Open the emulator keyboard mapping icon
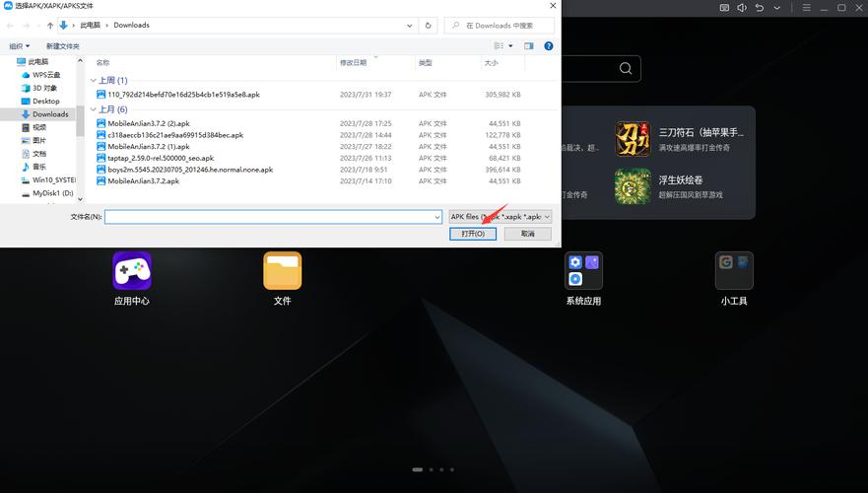Viewport: 868px width, 493px height. 724,8
